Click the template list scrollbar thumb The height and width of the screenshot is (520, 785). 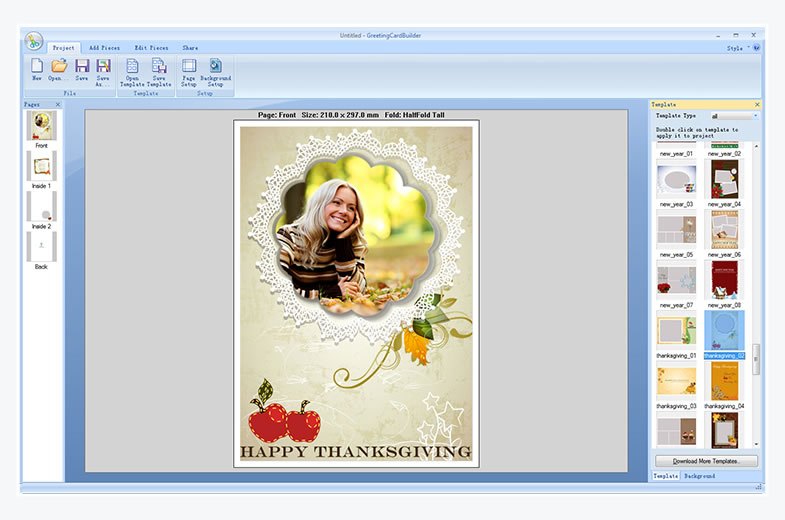point(756,359)
